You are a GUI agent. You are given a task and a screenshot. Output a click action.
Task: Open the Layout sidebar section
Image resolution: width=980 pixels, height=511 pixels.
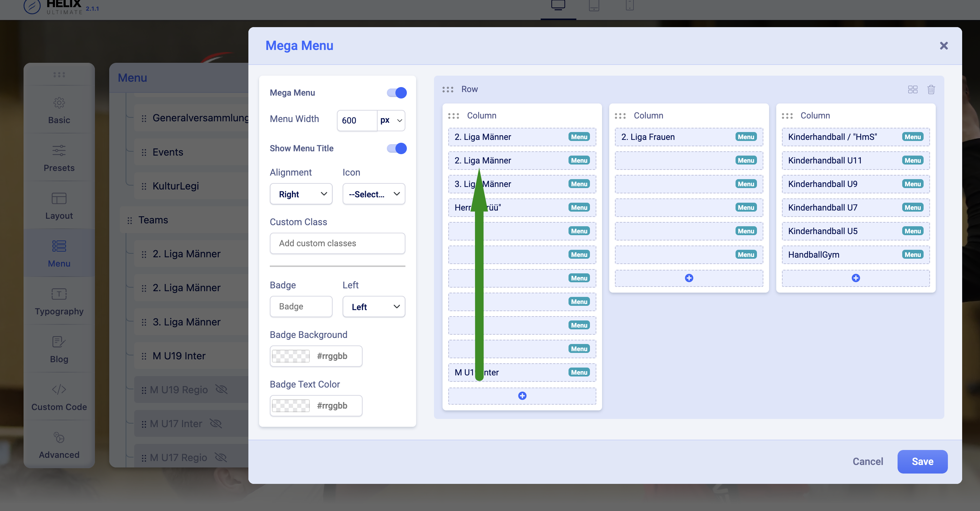pos(59,206)
